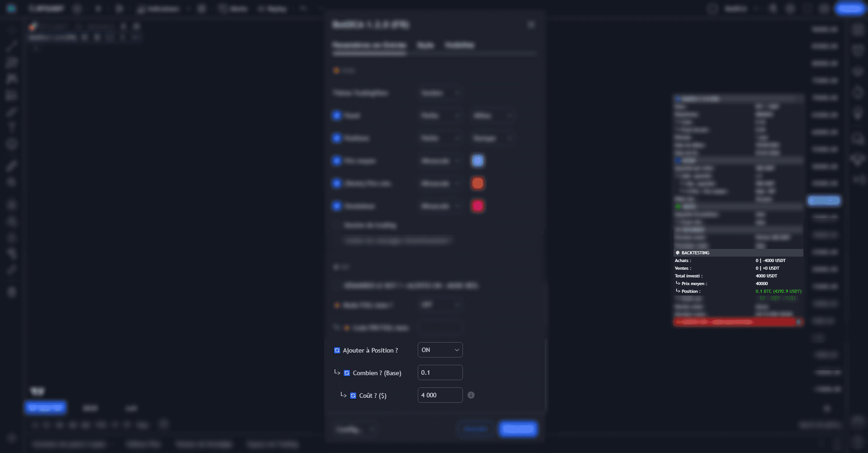Open the blue color swatch picker
This screenshot has width=868, height=453.
click(477, 161)
